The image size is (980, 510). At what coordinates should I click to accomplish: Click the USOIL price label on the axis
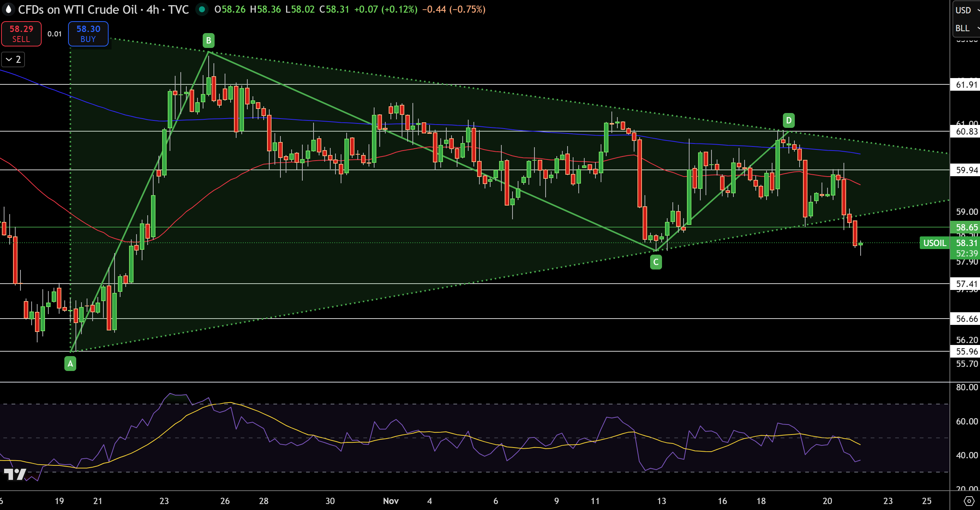pyautogui.click(x=935, y=243)
